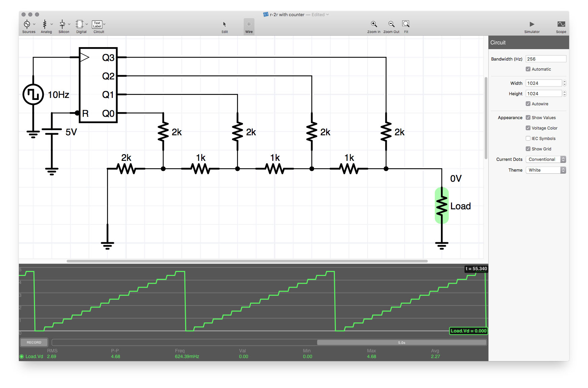Fit circuit to window
The width and height of the screenshot is (588, 388).
[406, 27]
